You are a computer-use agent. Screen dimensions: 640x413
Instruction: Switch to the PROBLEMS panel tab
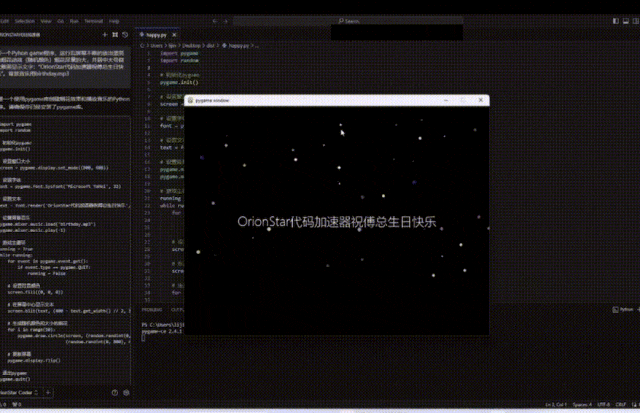tap(152, 310)
